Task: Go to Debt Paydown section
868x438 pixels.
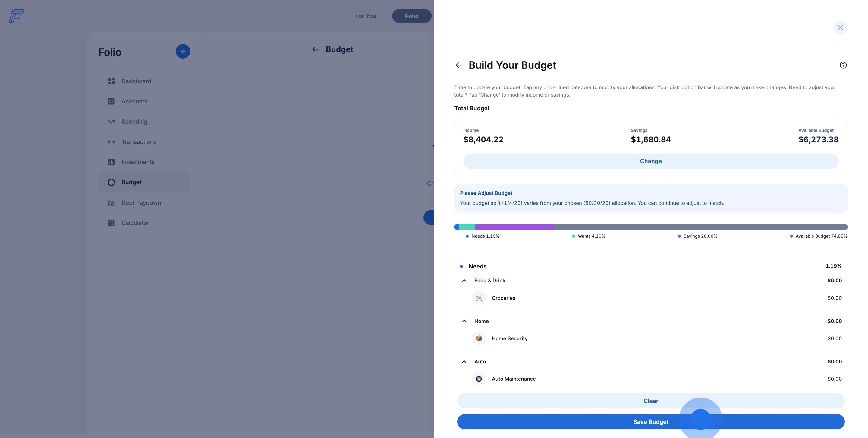Action: pos(141,203)
